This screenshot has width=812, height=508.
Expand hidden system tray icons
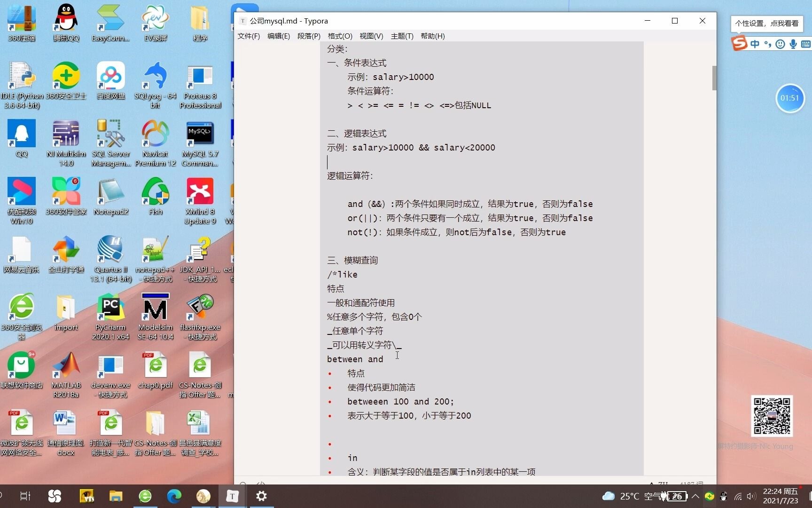(695, 496)
